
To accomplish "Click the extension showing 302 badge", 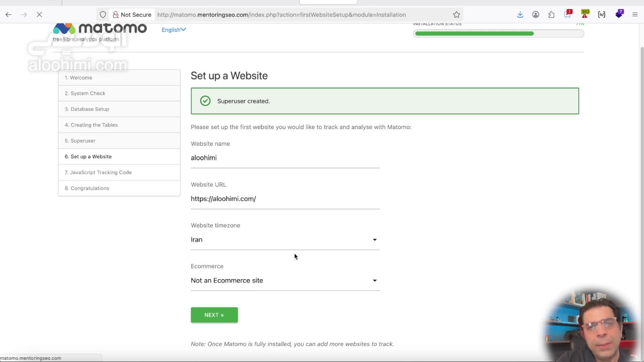I will pyautogui.click(x=585, y=14).
